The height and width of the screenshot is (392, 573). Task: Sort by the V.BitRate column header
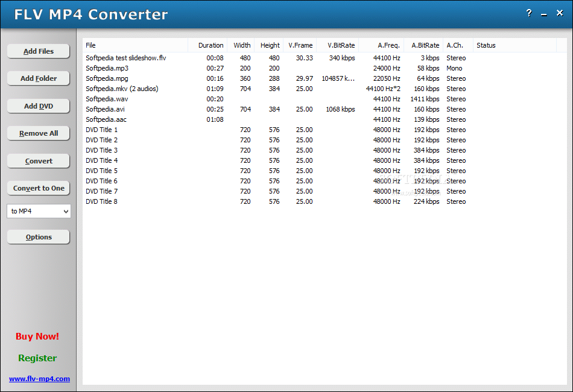(338, 45)
